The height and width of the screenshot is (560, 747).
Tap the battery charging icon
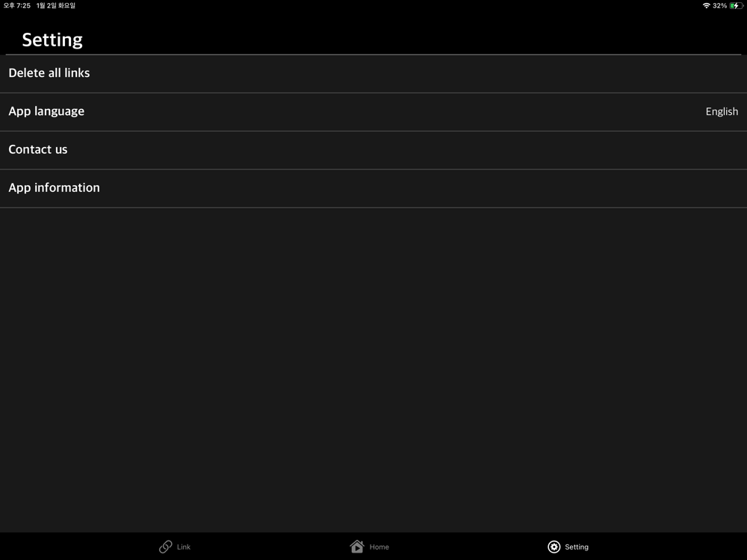pos(736,6)
